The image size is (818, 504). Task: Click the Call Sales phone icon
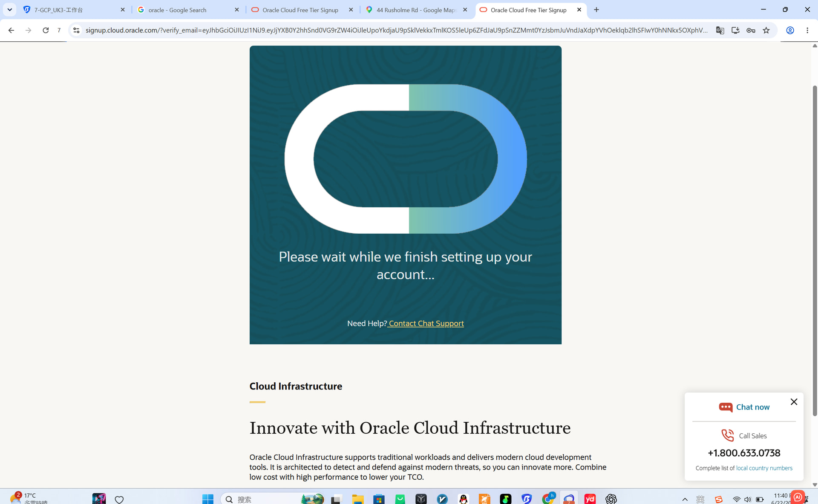(728, 435)
